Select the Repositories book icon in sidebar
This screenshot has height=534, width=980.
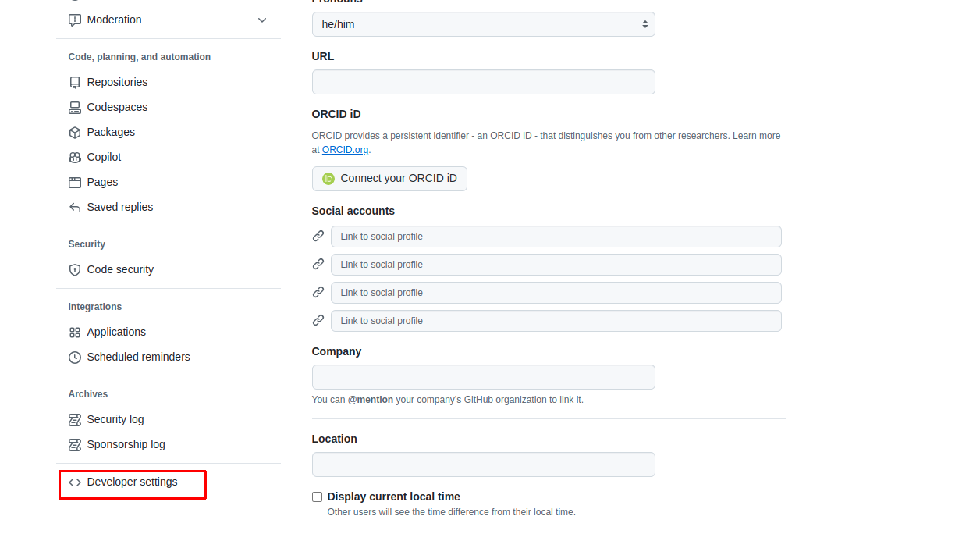point(74,82)
